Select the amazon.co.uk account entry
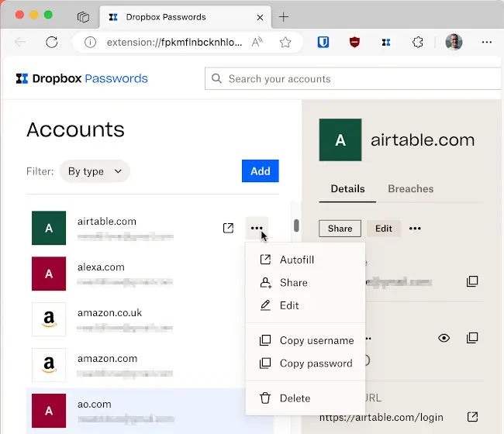The width and height of the screenshot is (504, 434). [x=150, y=319]
